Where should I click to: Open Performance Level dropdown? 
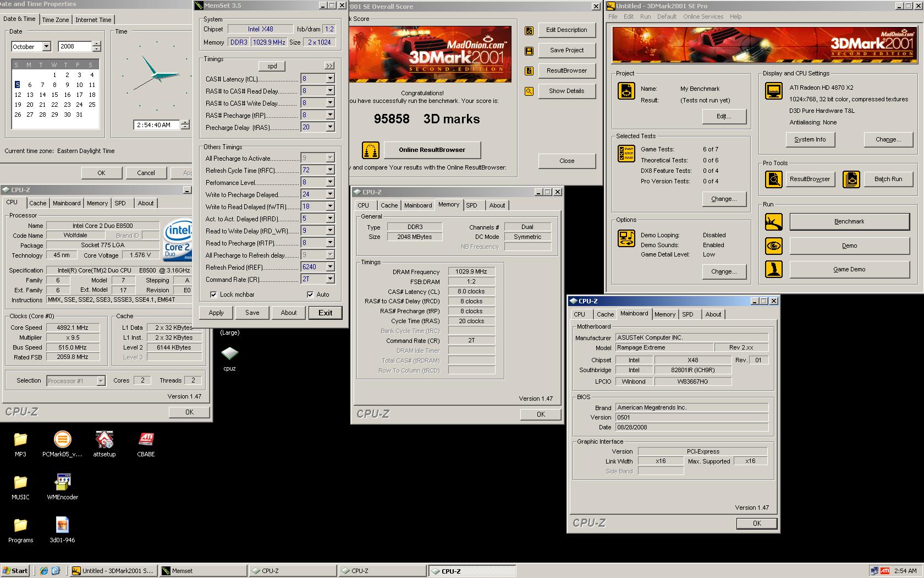click(330, 182)
